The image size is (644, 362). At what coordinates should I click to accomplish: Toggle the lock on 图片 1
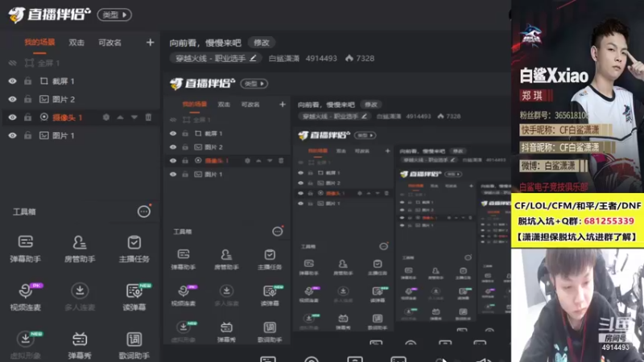click(x=27, y=135)
